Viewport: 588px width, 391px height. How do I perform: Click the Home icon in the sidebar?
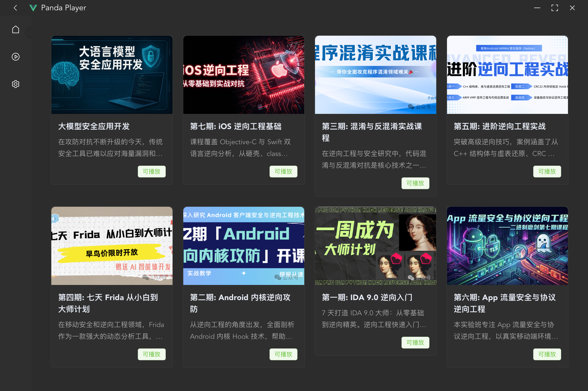[x=15, y=29]
